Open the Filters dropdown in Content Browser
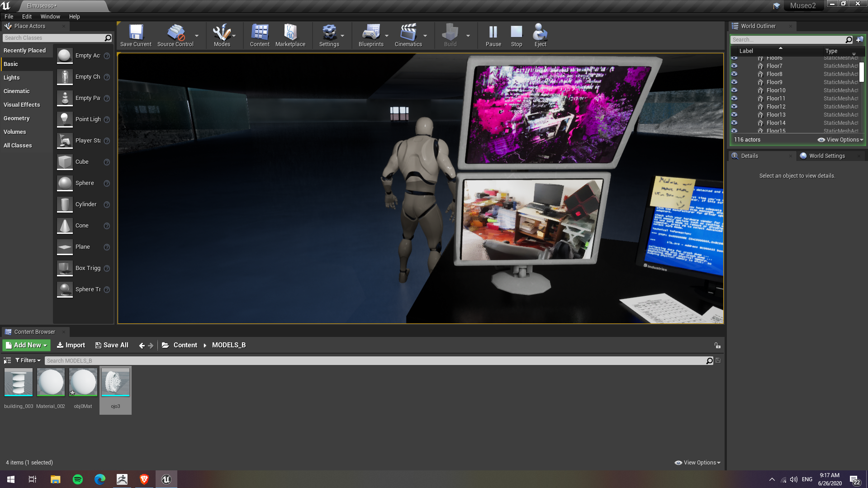The image size is (868, 488). [28, 360]
